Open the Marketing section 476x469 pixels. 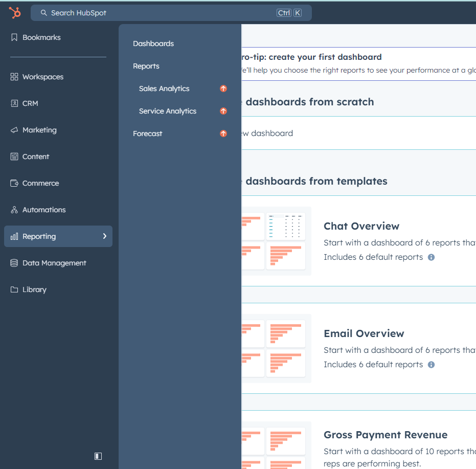pos(39,130)
